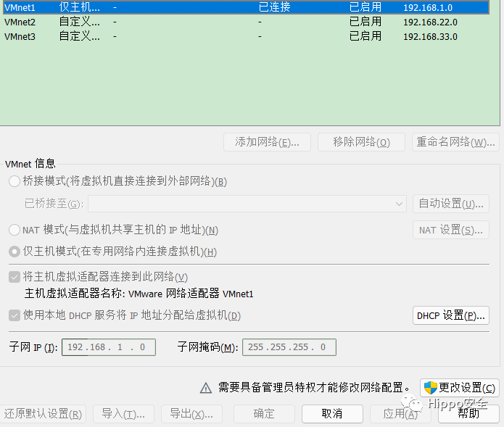Click the 子网掩码 input field
Viewport: 504px width, 427px height.
coord(289,347)
